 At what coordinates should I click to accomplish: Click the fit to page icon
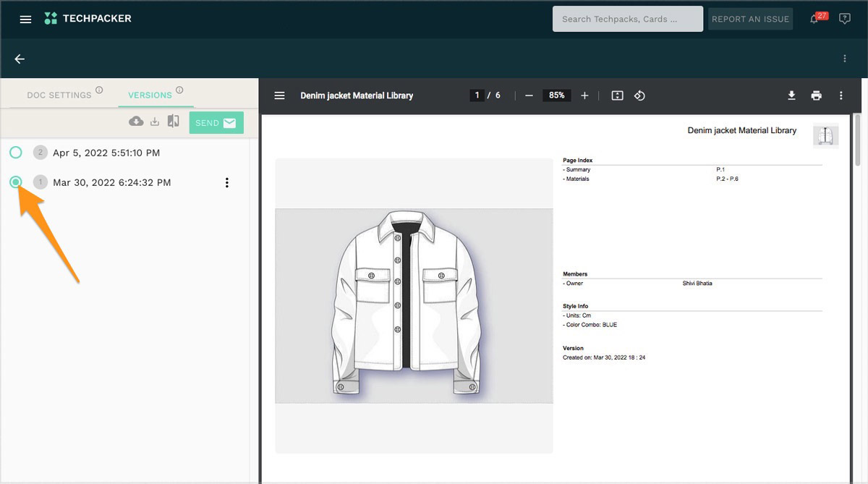click(617, 95)
